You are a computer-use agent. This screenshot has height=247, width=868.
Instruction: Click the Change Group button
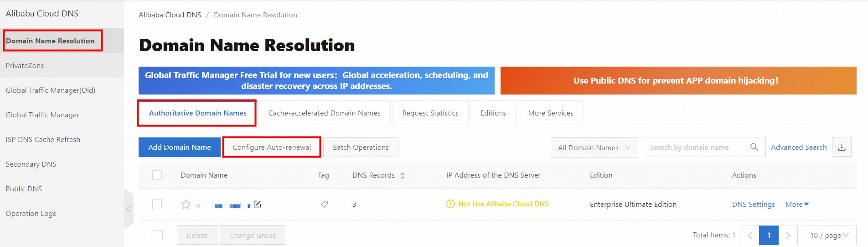(253, 235)
